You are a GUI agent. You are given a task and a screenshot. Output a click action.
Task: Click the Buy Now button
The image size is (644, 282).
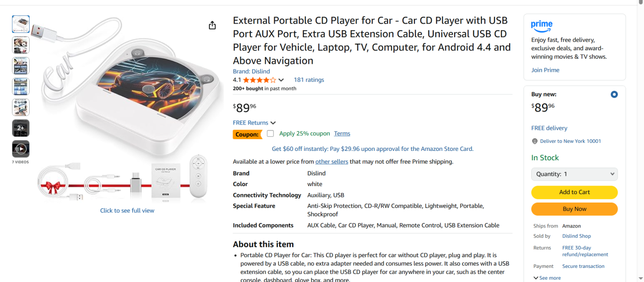click(574, 209)
